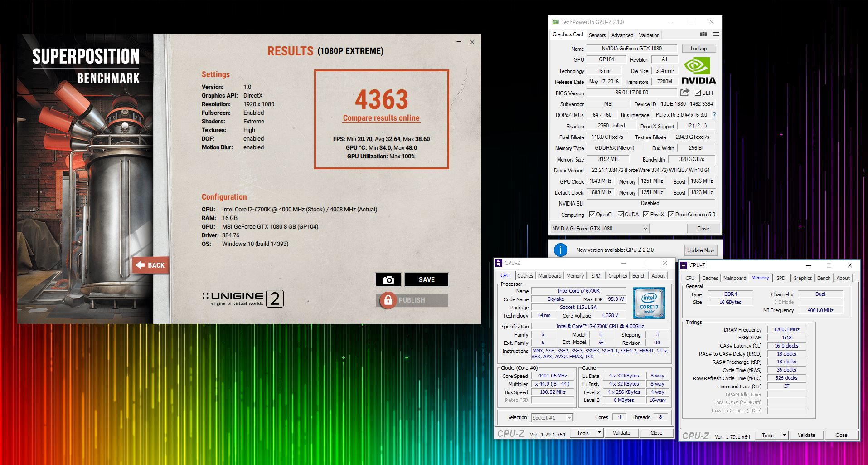Click the Core Speed value 4401.06 MHz
This screenshot has width=868, height=465.
(x=553, y=376)
